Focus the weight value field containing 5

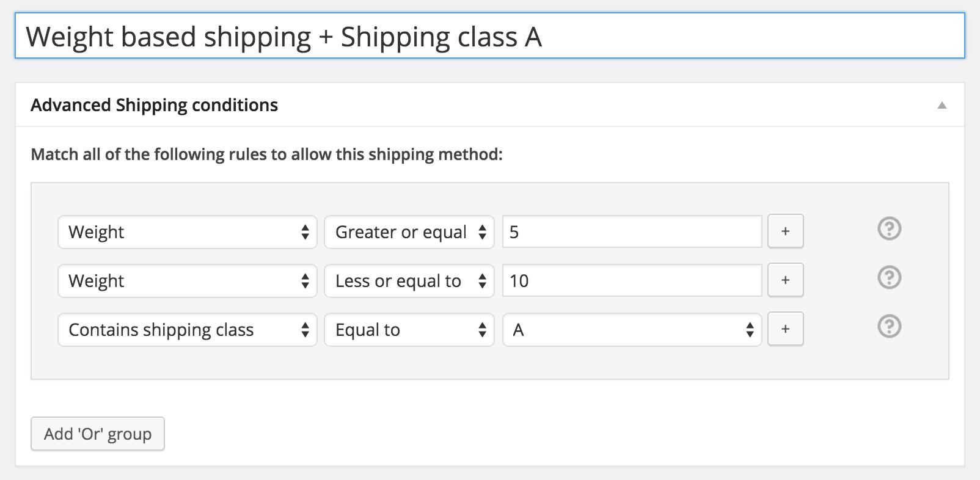(x=632, y=231)
